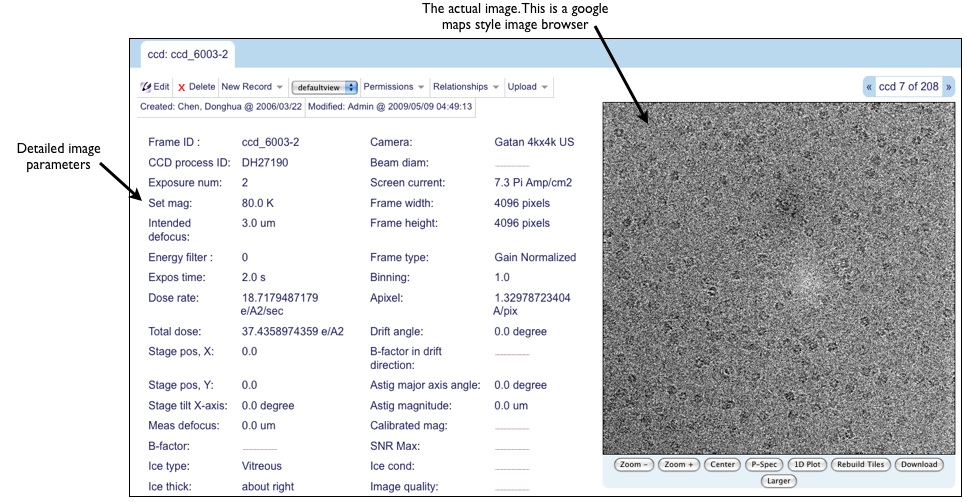
Task: Click the Edit pencil icon
Action: coord(145,87)
